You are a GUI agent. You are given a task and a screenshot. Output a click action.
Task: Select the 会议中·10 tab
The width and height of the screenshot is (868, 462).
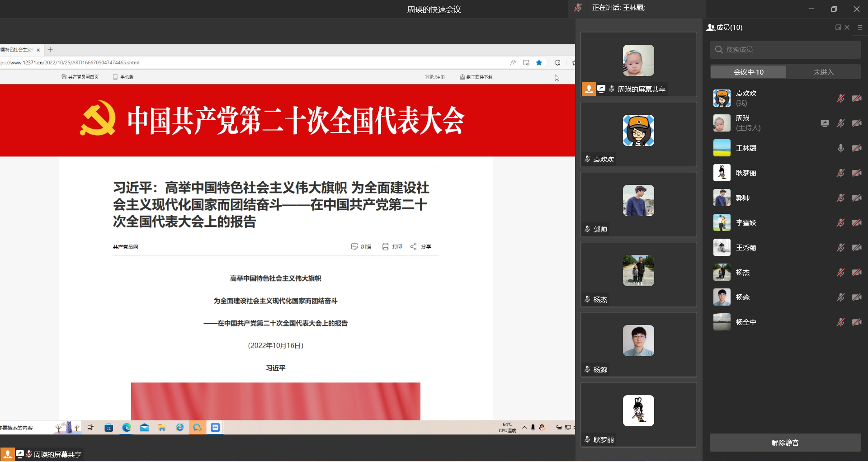pos(748,72)
